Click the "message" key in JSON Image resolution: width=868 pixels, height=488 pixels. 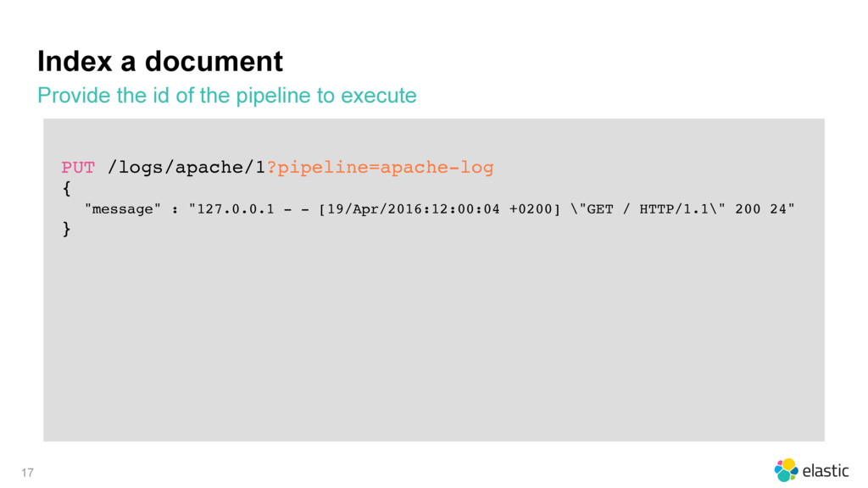[x=122, y=209]
